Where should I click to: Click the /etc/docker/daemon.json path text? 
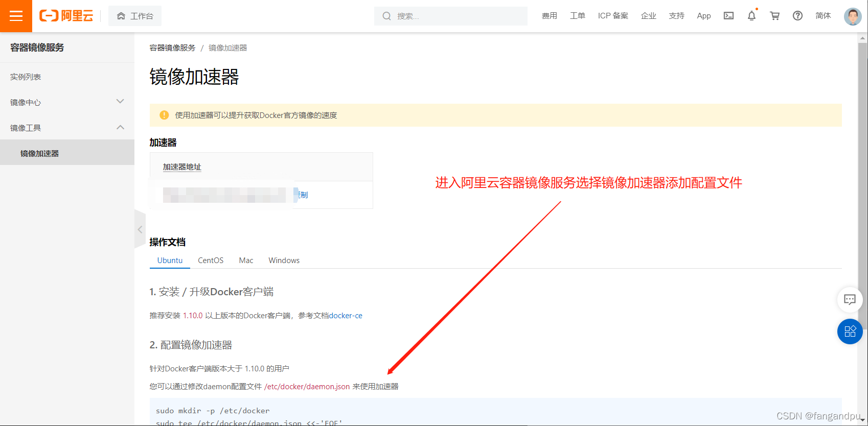tap(307, 387)
